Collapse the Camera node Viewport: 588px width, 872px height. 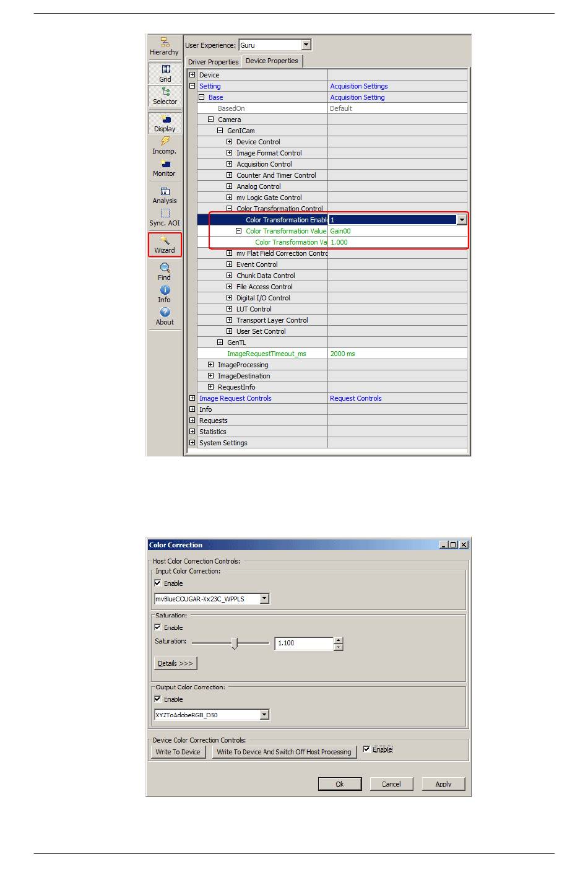tap(210, 120)
